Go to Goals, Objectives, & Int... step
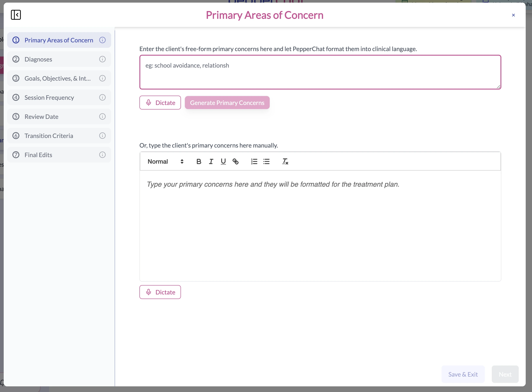The height and width of the screenshot is (392, 532). click(x=57, y=78)
